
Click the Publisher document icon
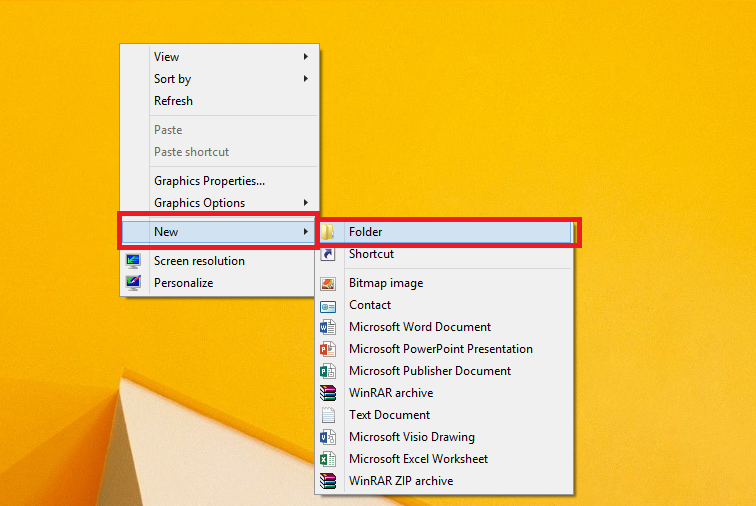[x=328, y=371]
